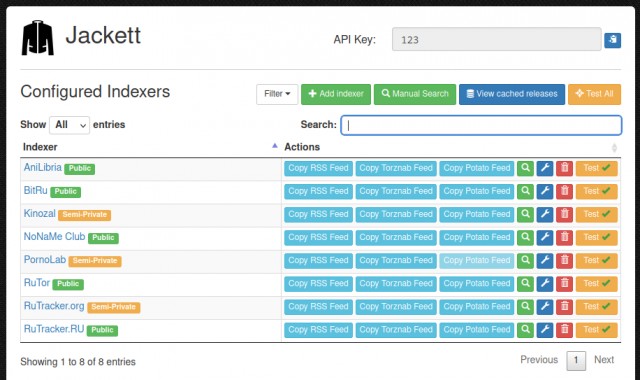Open NoNaMe Club link
The image size is (640, 380).
click(x=54, y=237)
